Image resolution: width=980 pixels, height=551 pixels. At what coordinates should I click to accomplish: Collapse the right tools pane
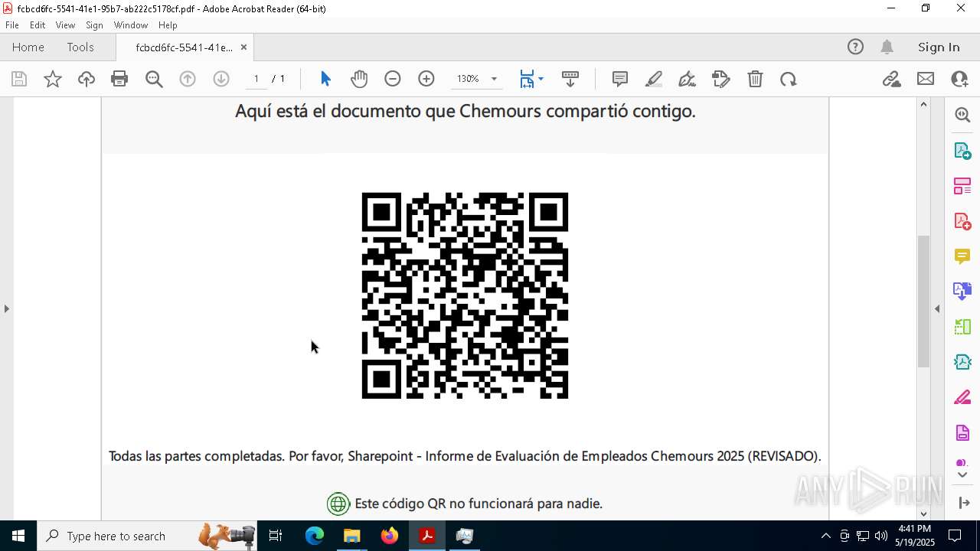(937, 308)
